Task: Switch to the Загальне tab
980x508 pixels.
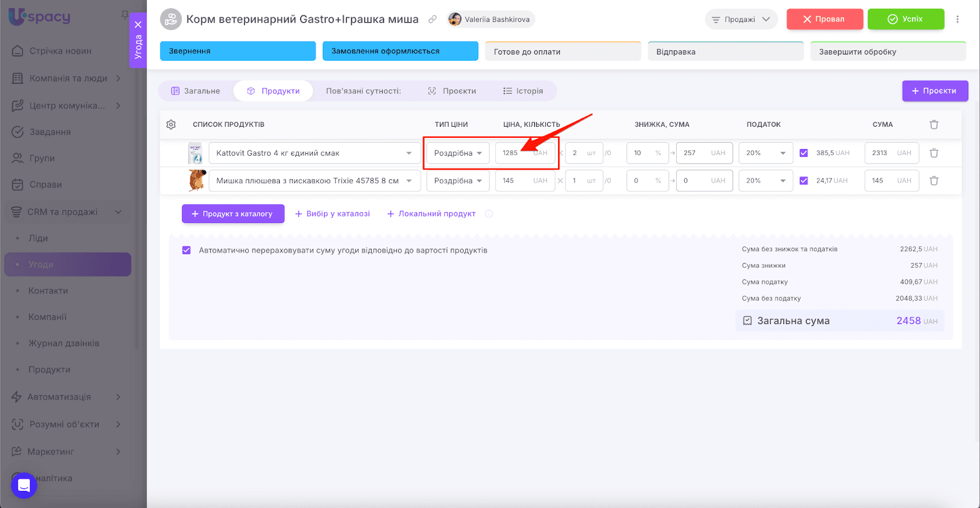Action: (x=195, y=91)
